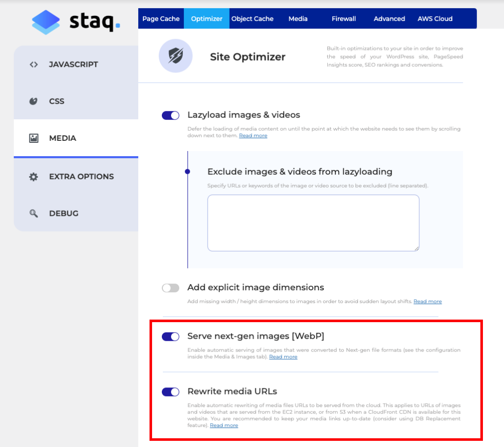Image resolution: width=504 pixels, height=447 pixels.
Task: Enable Add explicit image dimensions
Action: point(171,288)
